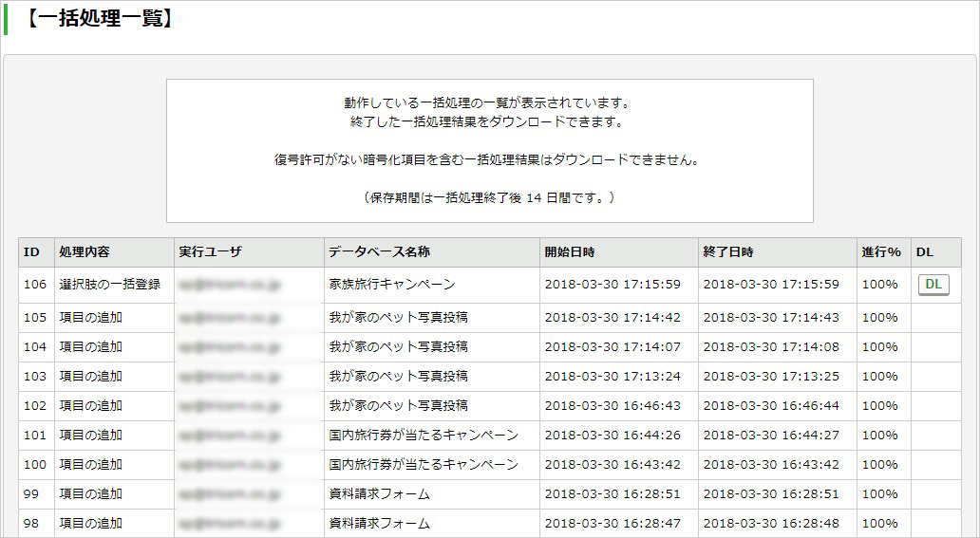Click ID 104 cell
This screenshot has height=538, width=980.
[x=35, y=346]
